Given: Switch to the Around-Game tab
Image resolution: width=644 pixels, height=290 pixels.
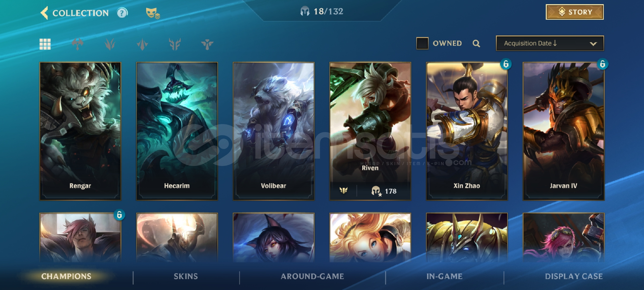Looking at the screenshot, I should tap(312, 276).
